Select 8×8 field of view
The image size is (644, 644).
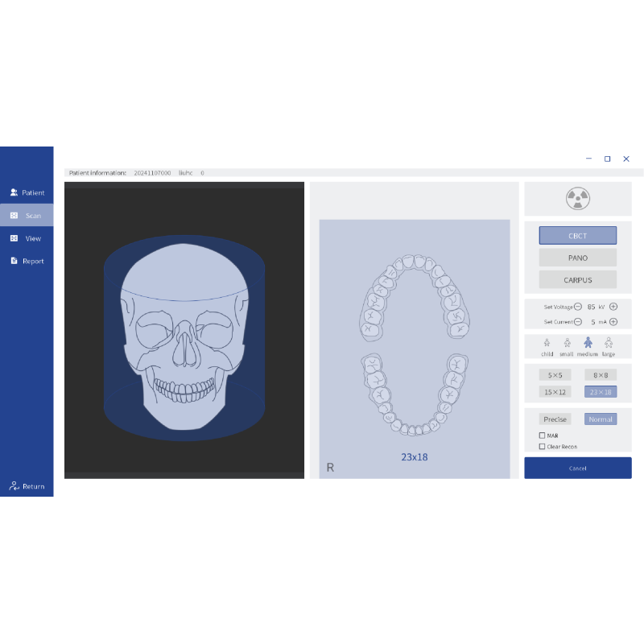coord(601,375)
